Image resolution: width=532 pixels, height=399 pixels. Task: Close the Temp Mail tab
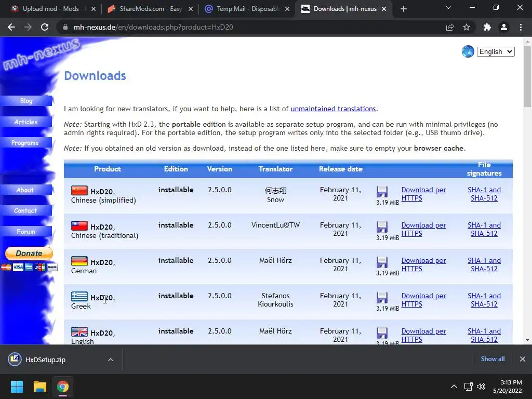click(287, 9)
